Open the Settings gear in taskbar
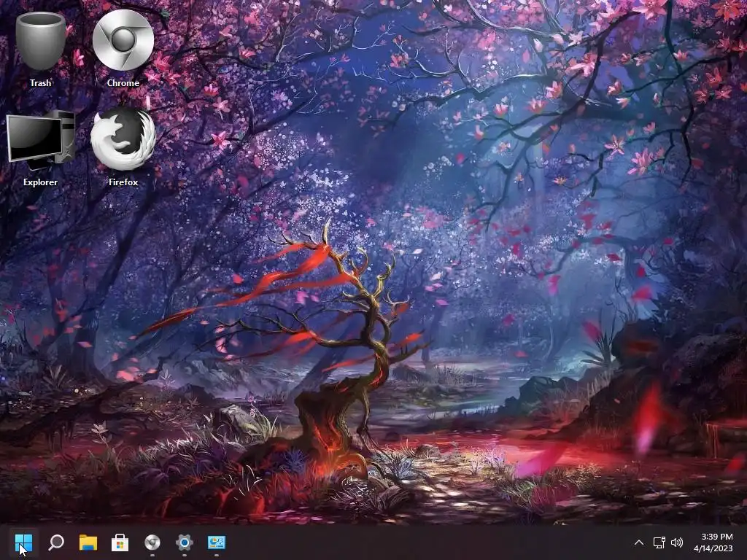 185,542
